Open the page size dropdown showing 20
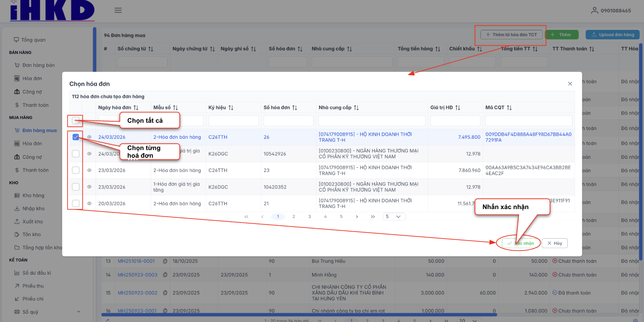Image resolution: width=644 pixels, height=322 pixels. pos(468,320)
